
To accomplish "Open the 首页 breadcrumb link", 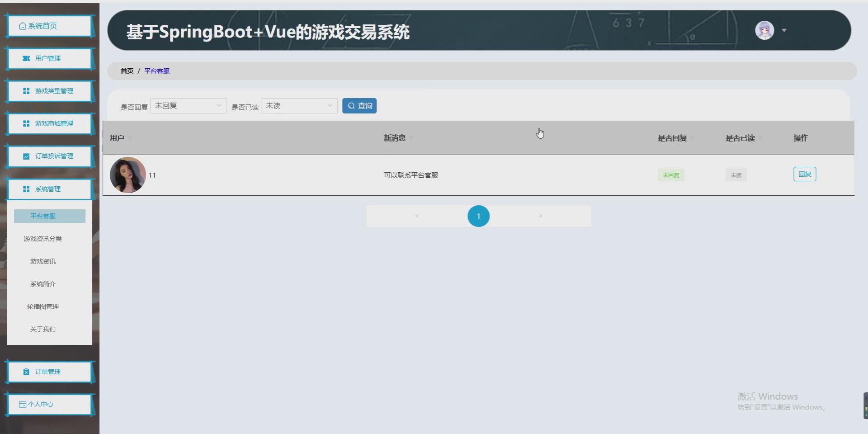I will (127, 71).
